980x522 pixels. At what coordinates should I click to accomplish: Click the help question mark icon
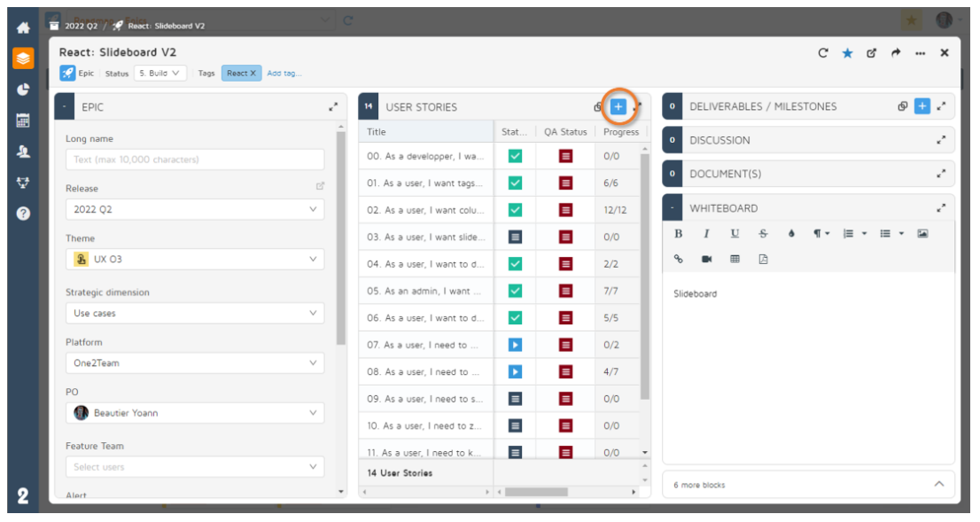tap(23, 214)
